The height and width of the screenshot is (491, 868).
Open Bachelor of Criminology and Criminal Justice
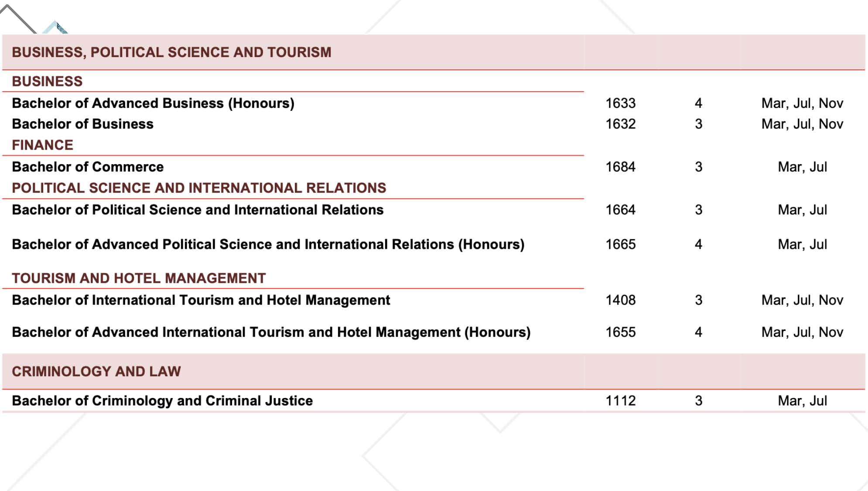click(162, 401)
